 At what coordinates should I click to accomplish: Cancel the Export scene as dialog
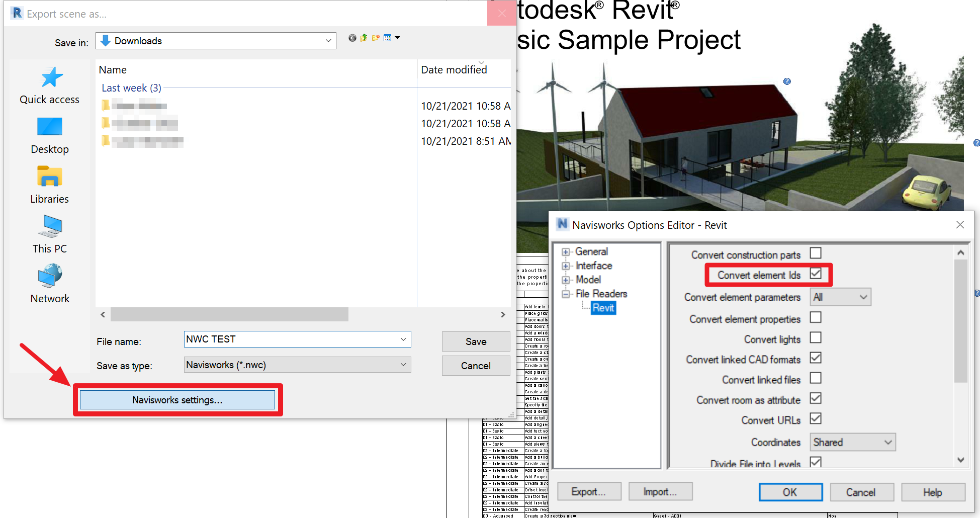coord(476,366)
